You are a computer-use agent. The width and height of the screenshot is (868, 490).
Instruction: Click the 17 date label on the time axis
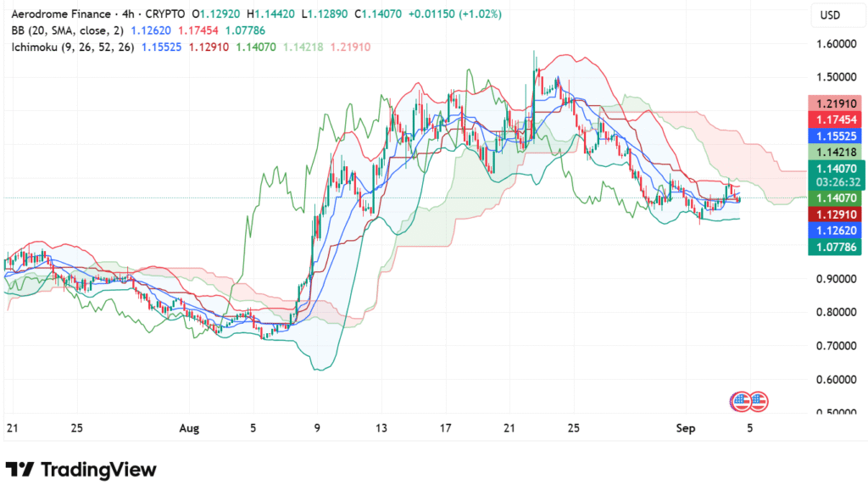click(445, 429)
